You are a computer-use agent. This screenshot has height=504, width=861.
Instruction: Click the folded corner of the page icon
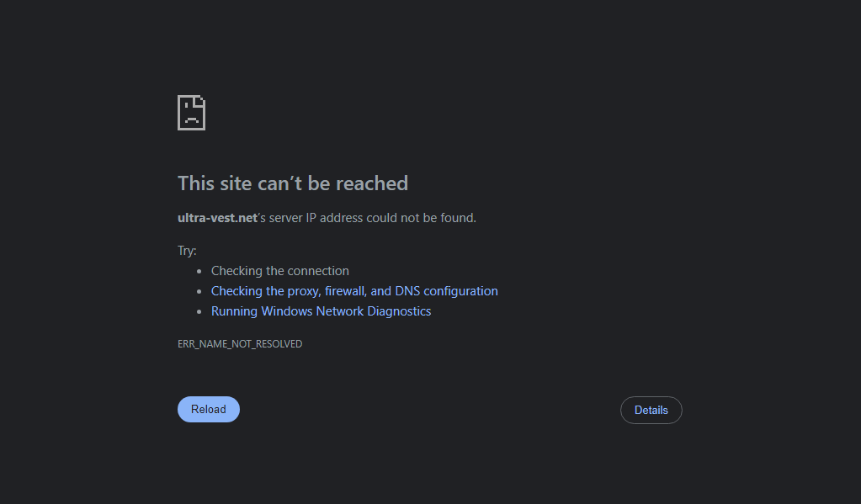click(199, 102)
